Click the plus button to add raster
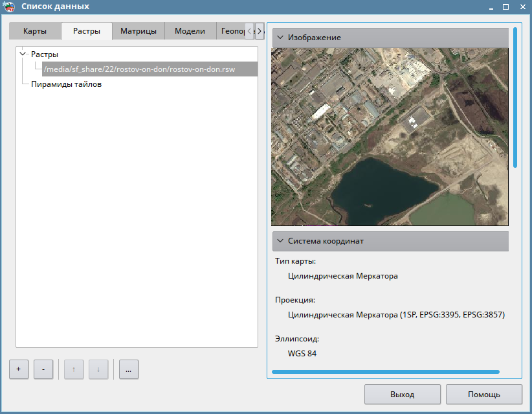532x414 pixels. [19, 369]
